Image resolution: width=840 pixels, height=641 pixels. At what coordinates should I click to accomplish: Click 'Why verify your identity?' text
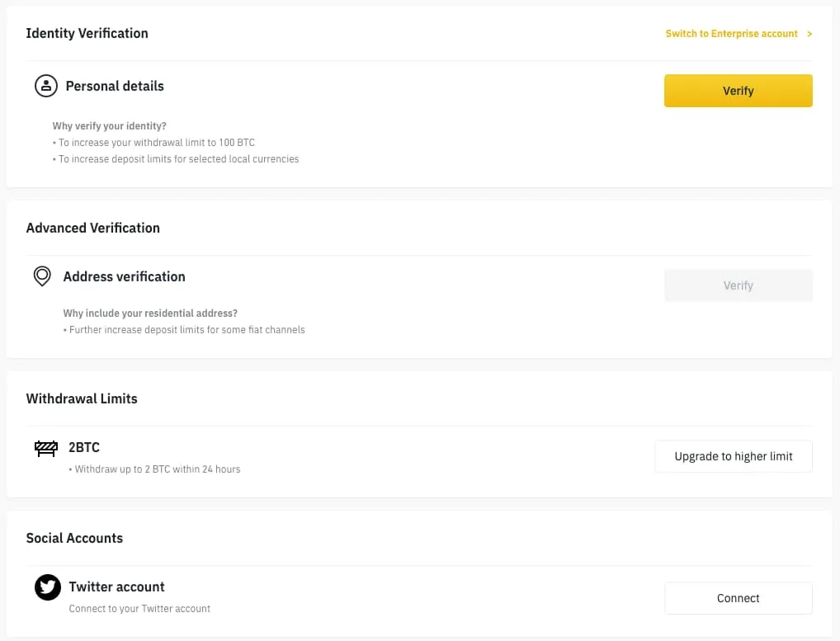pos(109,126)
